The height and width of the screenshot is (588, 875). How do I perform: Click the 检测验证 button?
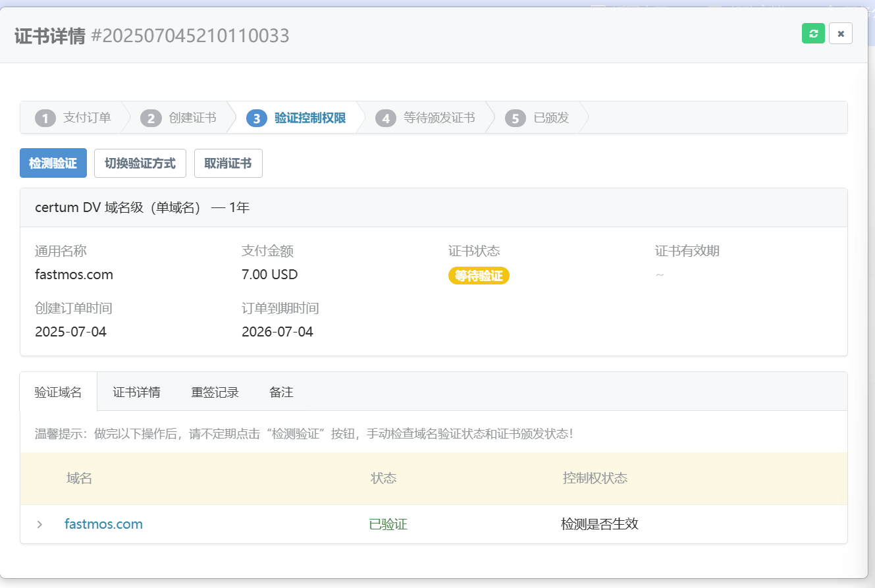coord(53,163)
